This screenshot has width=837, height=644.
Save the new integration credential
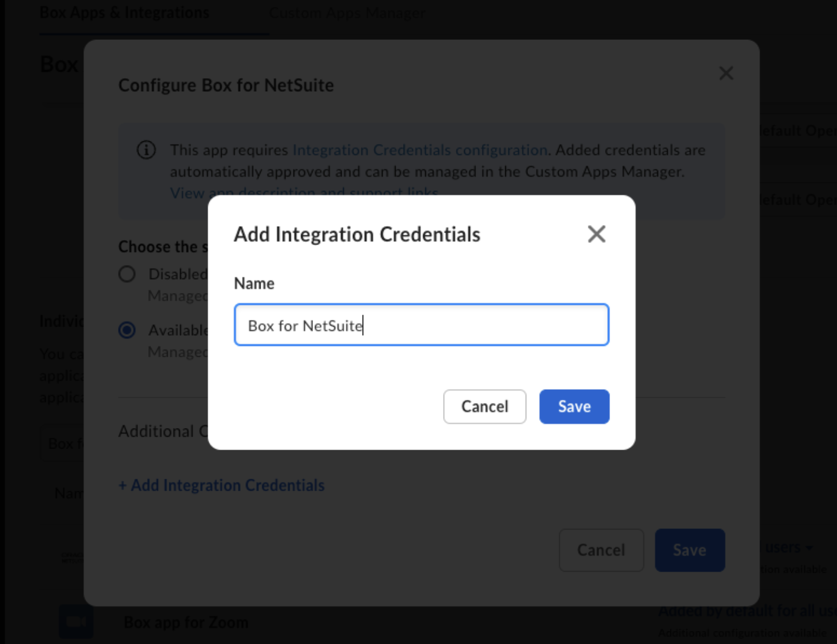pyautogui.click(x=574, y=406)
